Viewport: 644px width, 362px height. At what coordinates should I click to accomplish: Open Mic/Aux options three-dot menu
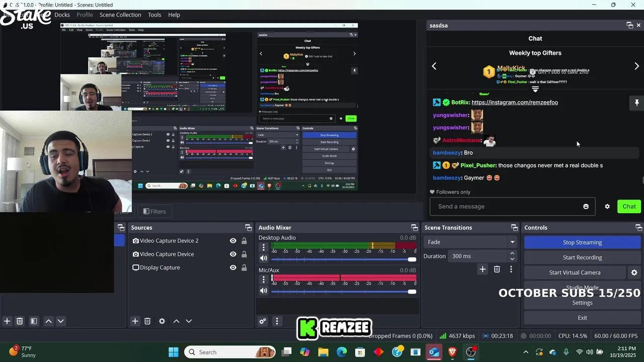pyautogui.click(x=263, y=280)
